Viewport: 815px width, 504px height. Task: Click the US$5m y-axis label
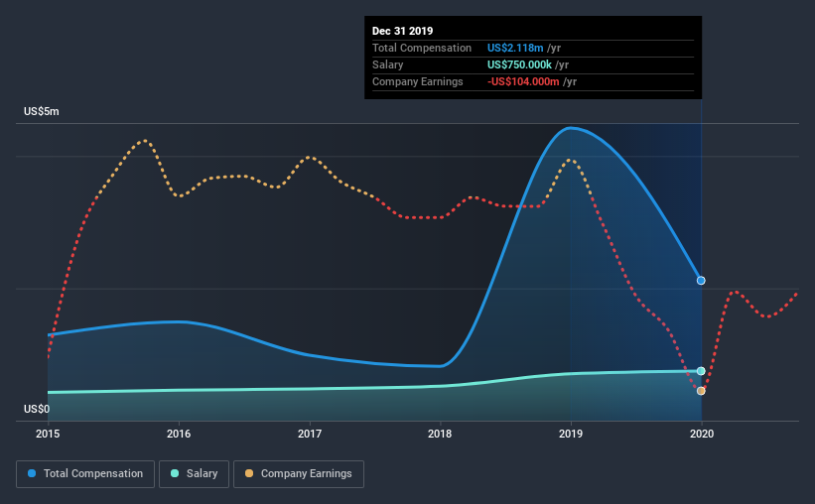(42, 112)
